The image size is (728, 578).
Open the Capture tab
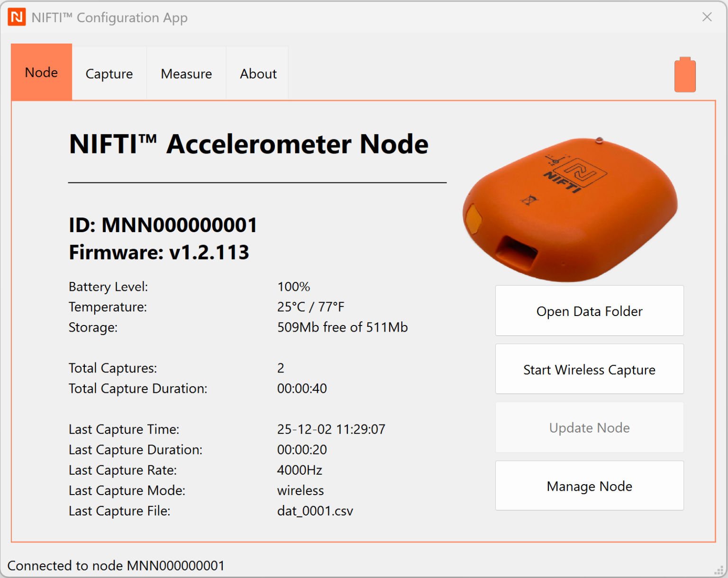[x=109, y=74]
